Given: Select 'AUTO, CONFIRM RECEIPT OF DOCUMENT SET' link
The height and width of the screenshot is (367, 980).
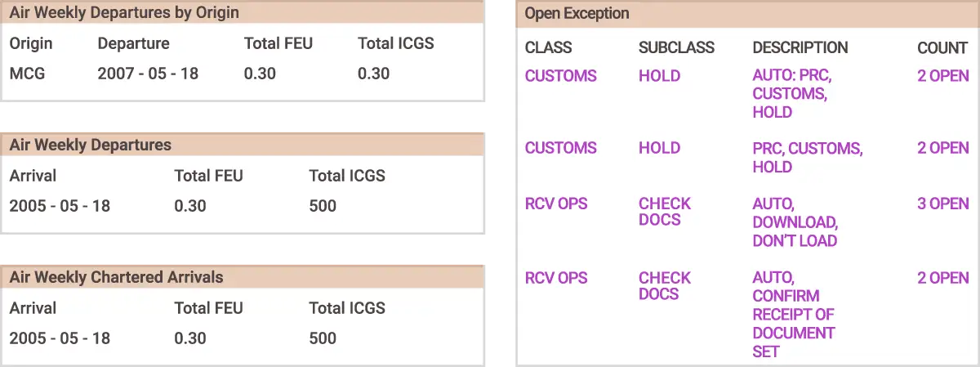Looking at the screenshot, I should pyautogui.click(x=793, y=315).
